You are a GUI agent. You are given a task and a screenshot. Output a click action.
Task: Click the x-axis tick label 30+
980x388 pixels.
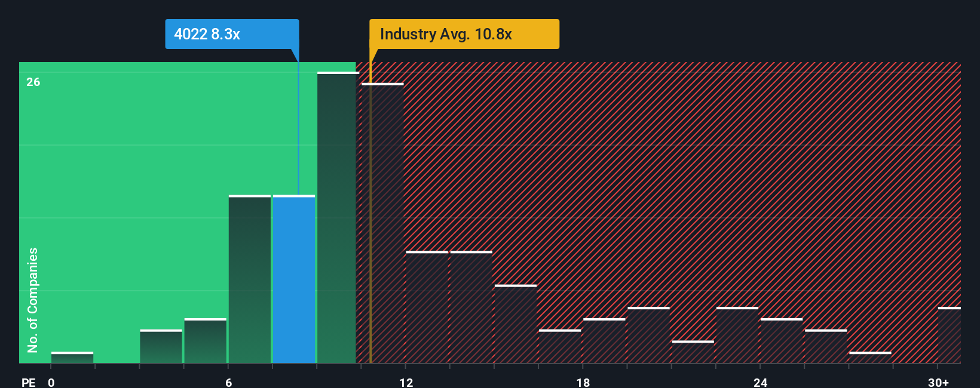pos(938,382)
